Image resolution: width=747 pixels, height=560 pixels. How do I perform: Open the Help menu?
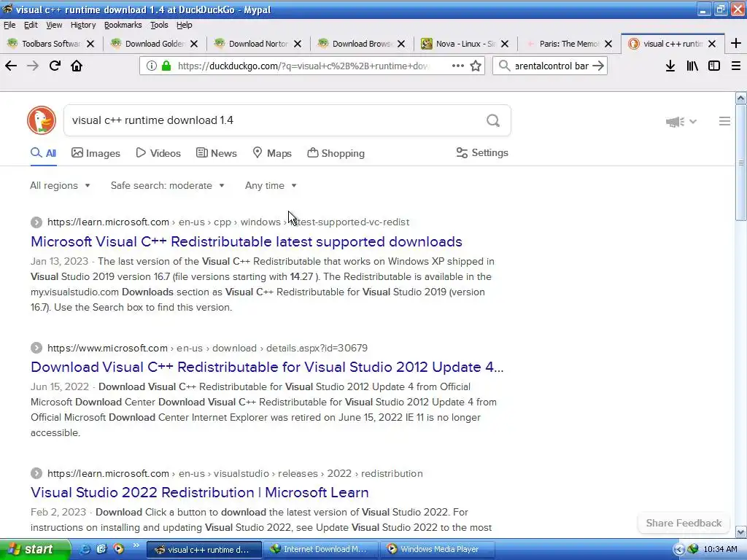(x=185, y=25)
